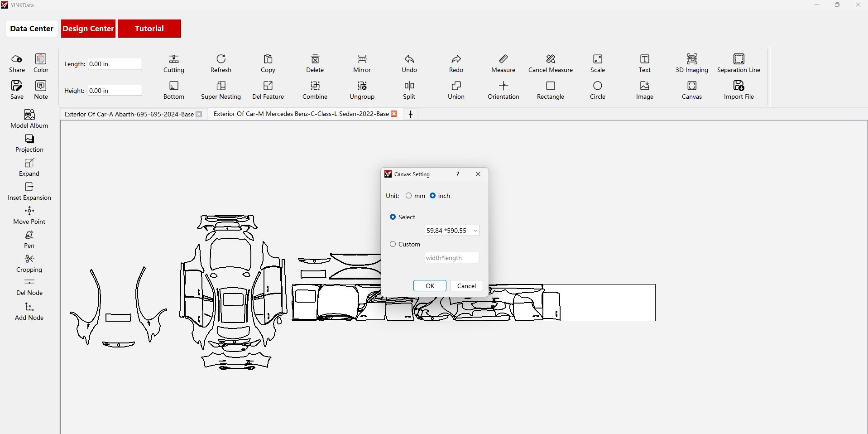Select the mm unit radio button
The image size is (868, 434).
pyautogui.click(x=409, y=196)
